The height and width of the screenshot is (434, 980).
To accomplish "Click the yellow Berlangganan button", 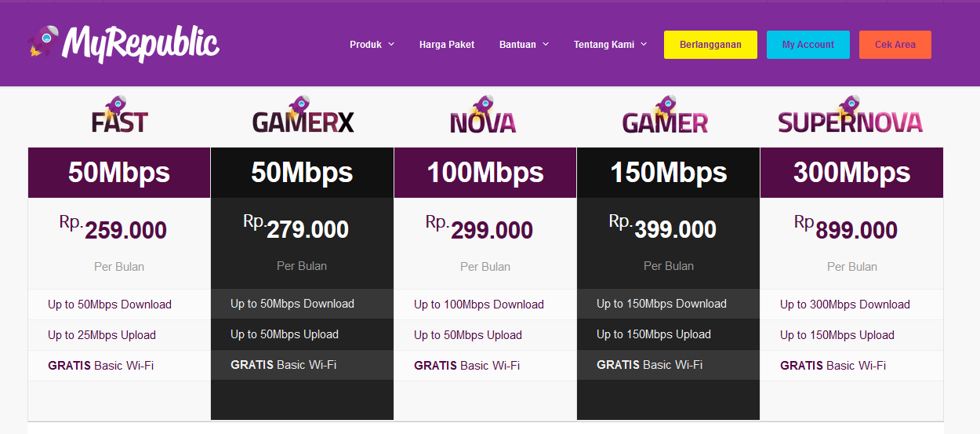I will click(x=710, y=45).
